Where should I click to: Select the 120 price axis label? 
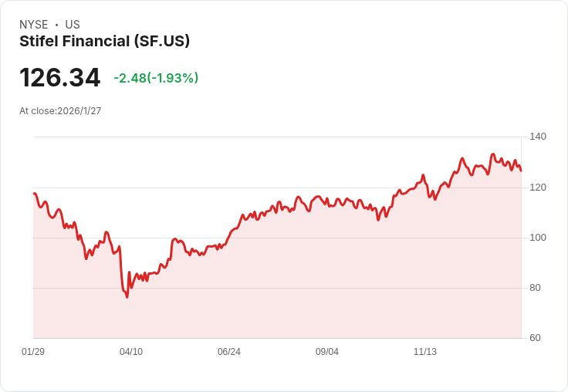[538, 188]
